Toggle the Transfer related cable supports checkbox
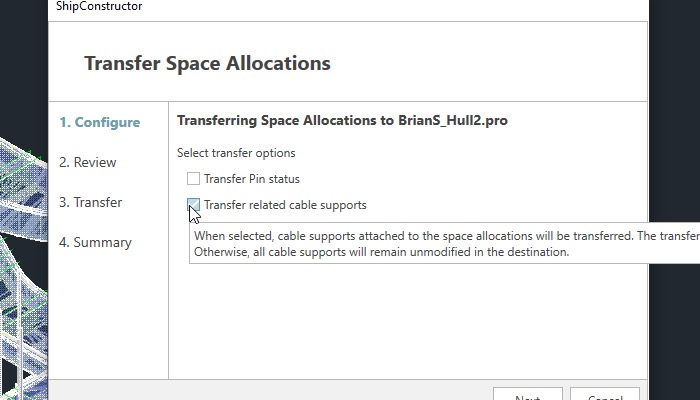The height and width of the screenshot is (400, 700). (x=193, y=205)
